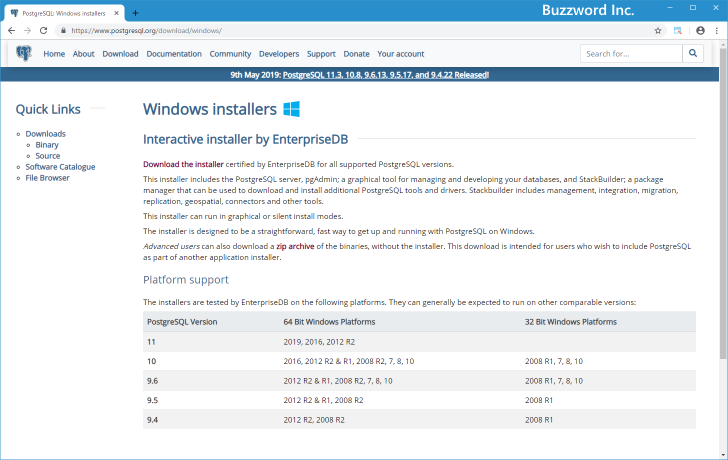Open the Documentation menu item
This screenshot has width=728, height=460.
tap(174, 54)
